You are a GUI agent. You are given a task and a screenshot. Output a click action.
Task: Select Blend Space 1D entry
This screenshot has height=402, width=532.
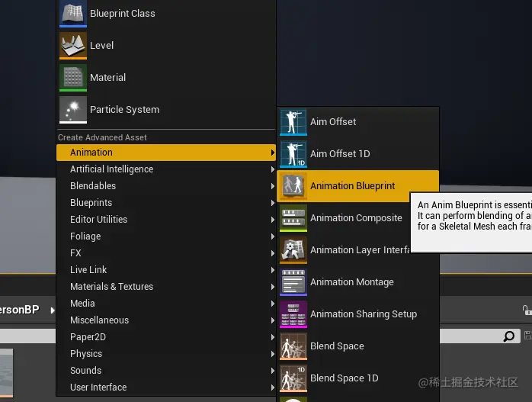[358, 378]
